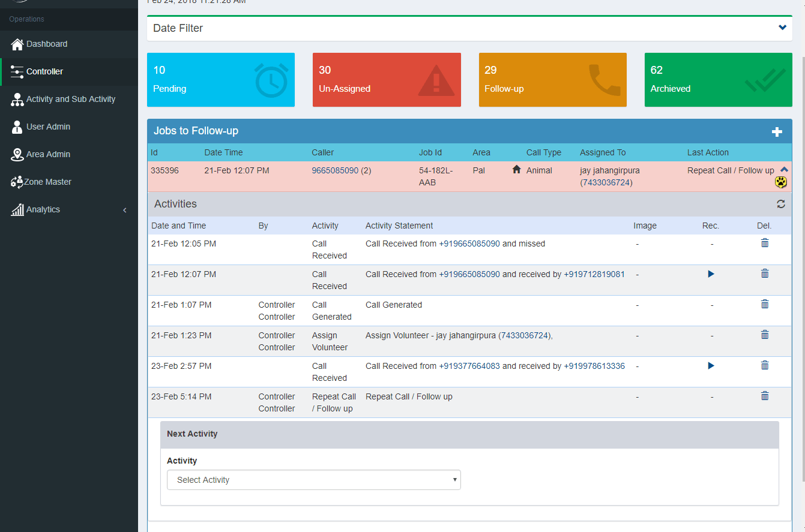805x532 pixels.
Task: Click the User Admin person icon
Action: click(17, 127)
